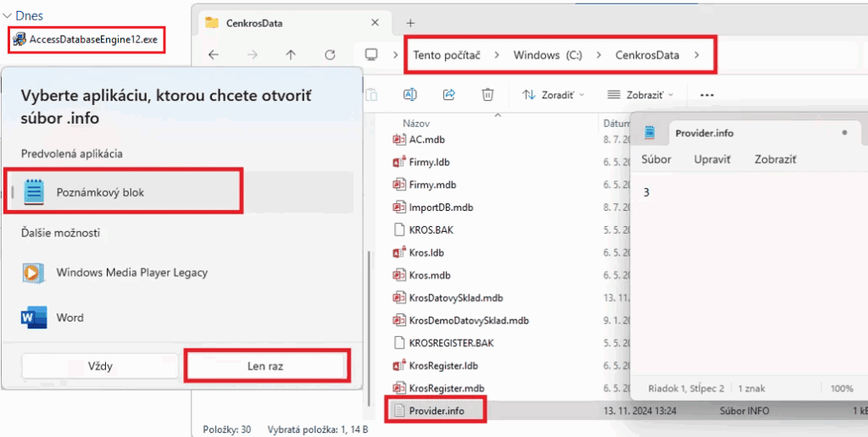Click the Rename icon in toolbar
The height and width of the screenshot is (437, 868).
point(410,94)
